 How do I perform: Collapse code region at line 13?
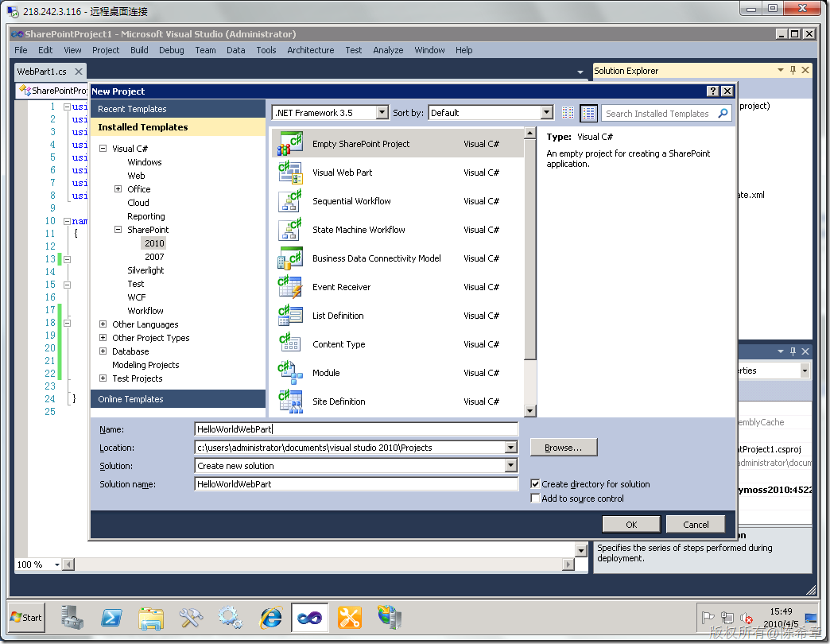[x=68, y=259]
